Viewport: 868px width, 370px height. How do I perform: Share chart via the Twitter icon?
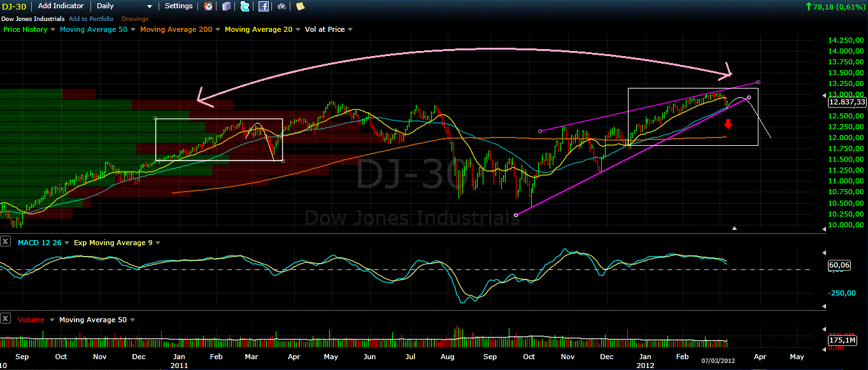(245, 6)
